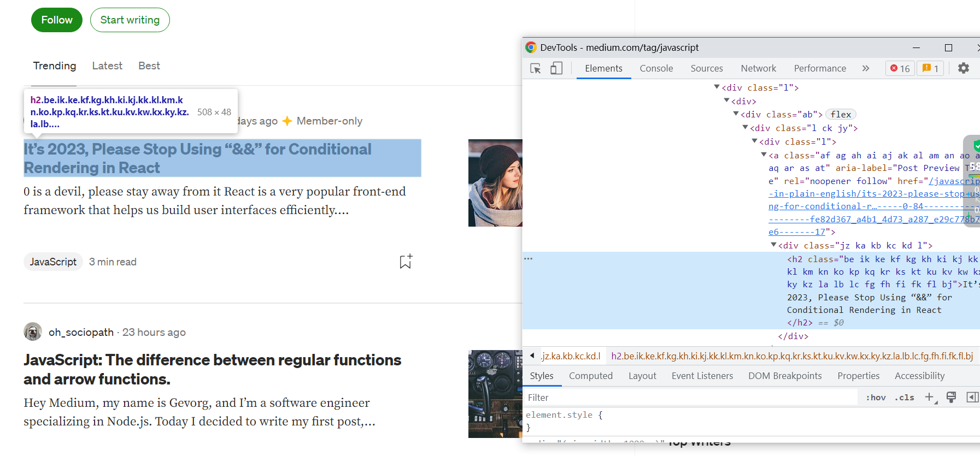Toggle the device toolbar icon
This screenshot has width=980, height=456.
point(556,68)
